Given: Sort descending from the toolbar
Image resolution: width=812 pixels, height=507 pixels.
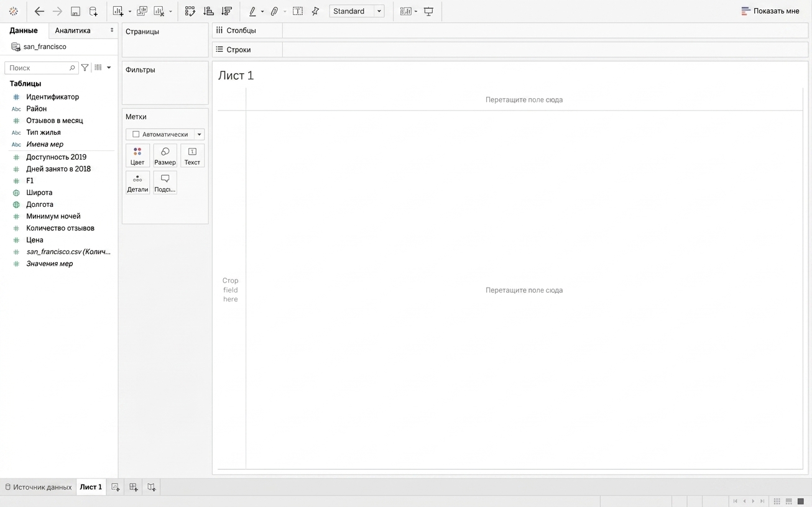Looking at the screenshot, I should point(226,11).
